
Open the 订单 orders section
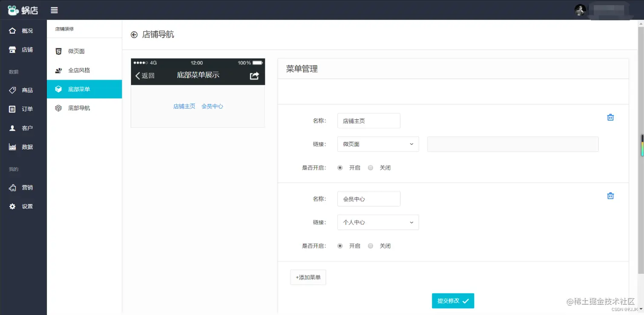(x=23, y=109)
